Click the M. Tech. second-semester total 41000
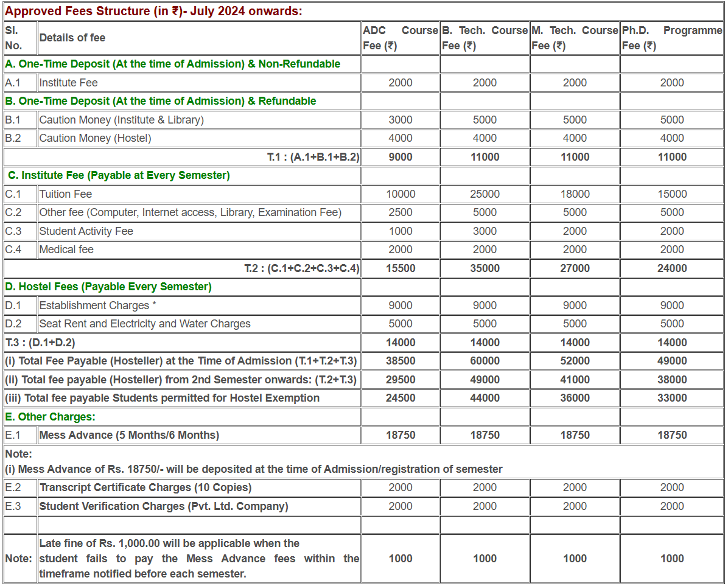Viewport: 728px width, 586px height. point(575,380)
